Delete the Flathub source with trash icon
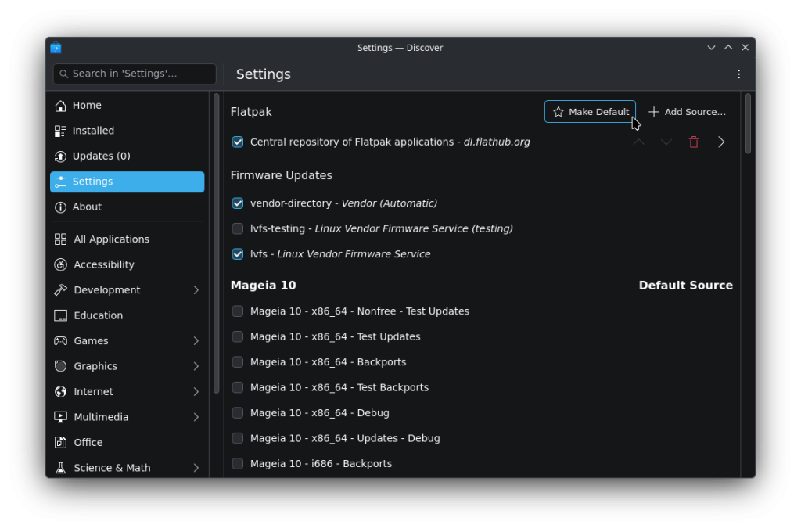Screen dimensions: 801x532 pos(693,142)
